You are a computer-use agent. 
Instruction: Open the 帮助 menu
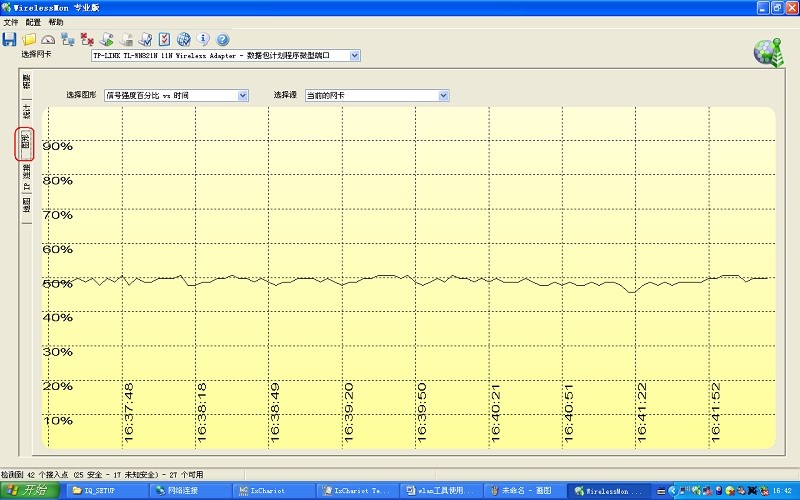pos(56,21)
